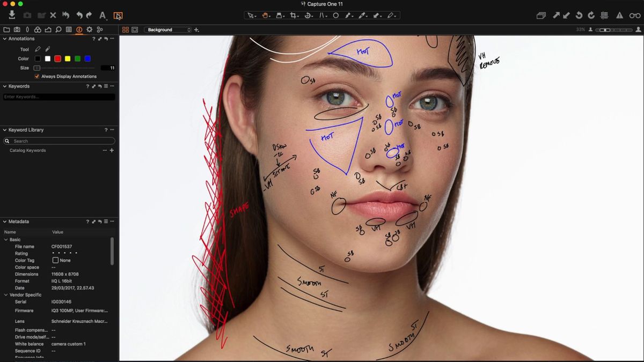The height and width of the screenshot is (362, 644).
Task: Select the eraser under the Annotations Tool row
Action: (47, 49)
